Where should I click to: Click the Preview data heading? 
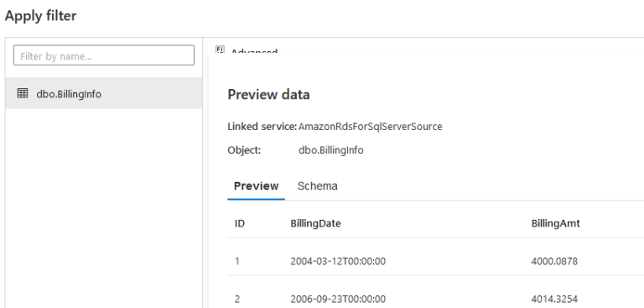pos(268,95)
